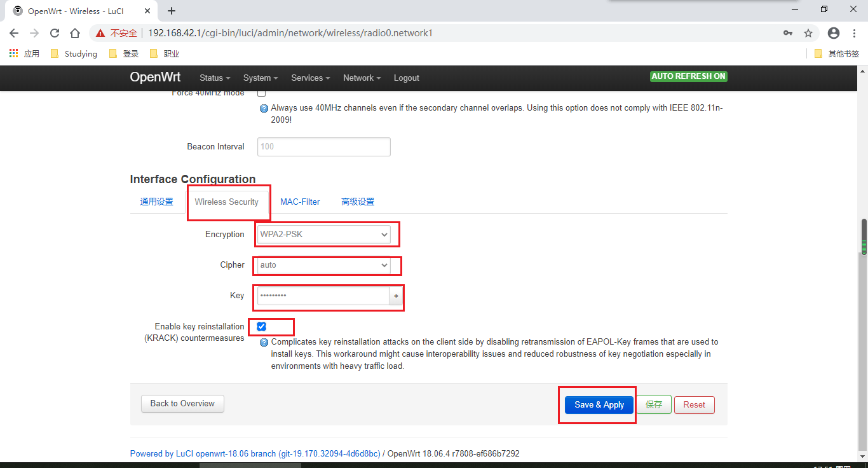Click the browser forward arrow
The image size is (868, 468).
pyautogui.click(x=34, y=33)
